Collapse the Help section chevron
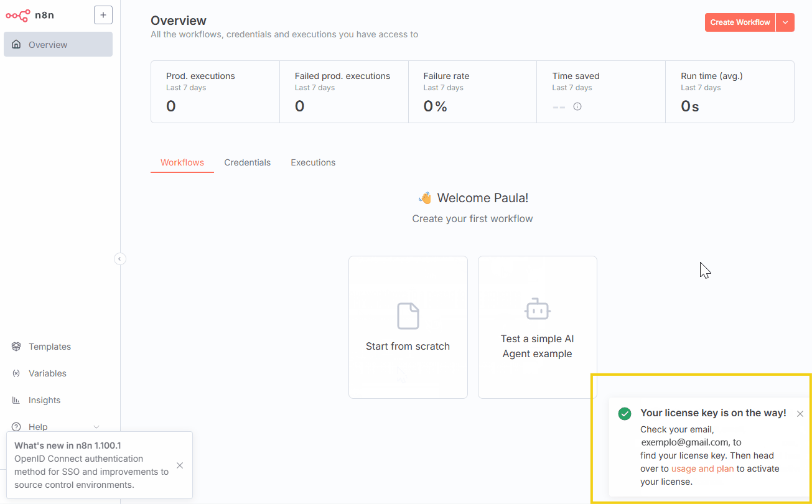This screenshot has height=504, width=812. 96,427
